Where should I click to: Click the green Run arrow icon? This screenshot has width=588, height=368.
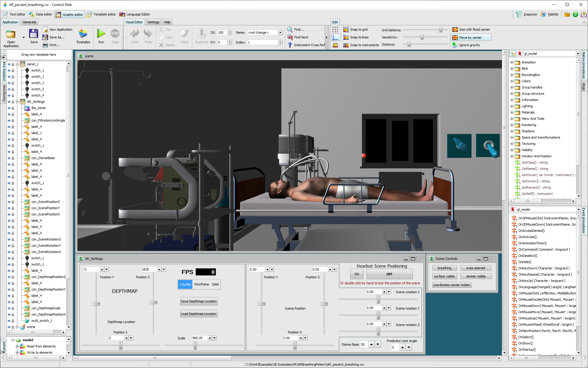[x=101, y=34]
